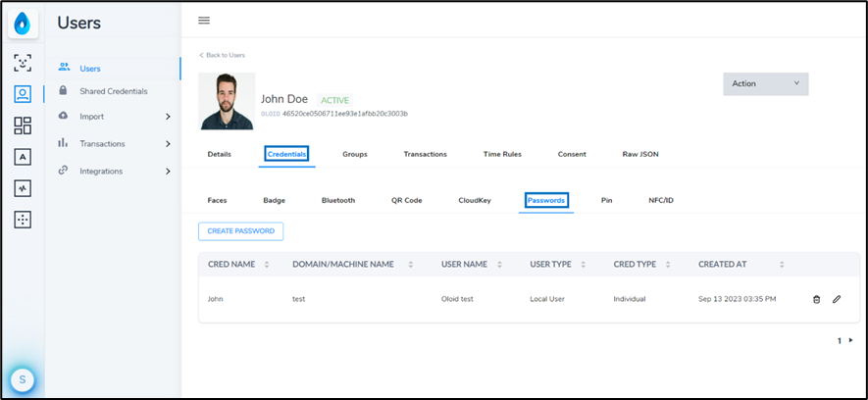
Task: Sort by USER NAME column
Action: tap(499, 265)
